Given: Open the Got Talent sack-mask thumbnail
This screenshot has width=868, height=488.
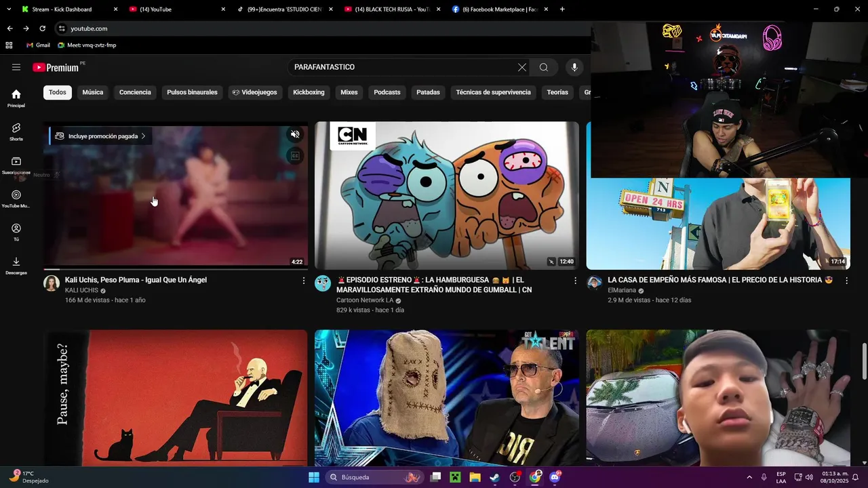Looking at the screenshot, I should pos(447,399).
